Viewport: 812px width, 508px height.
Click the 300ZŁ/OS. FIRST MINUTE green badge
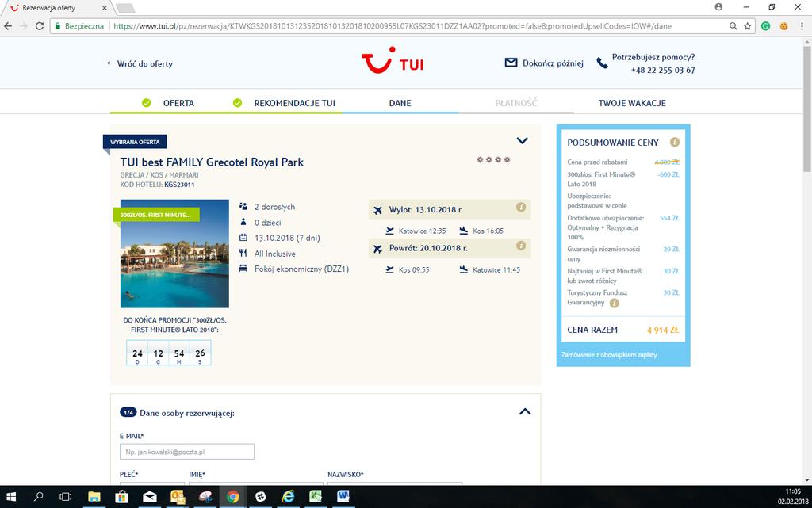[x=156, y=215]
